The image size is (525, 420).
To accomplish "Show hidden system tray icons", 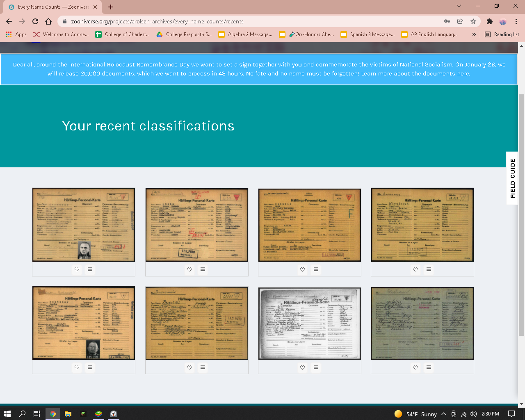I will pyautogui.click(x=444, y=414).
